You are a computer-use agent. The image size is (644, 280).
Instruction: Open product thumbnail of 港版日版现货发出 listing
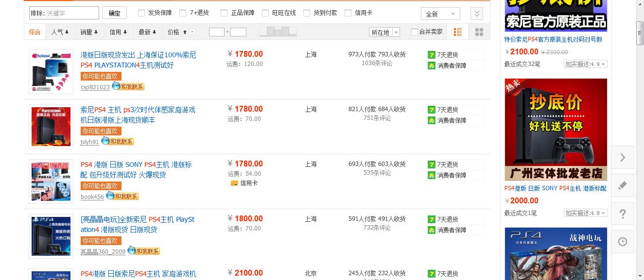(51, 72)
